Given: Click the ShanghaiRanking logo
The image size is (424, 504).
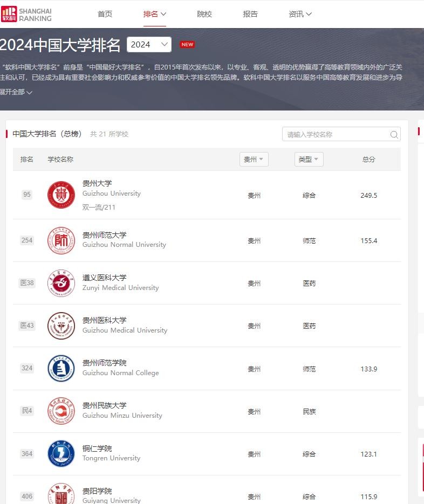Looking at the screenshot, I should click(26, 15).
